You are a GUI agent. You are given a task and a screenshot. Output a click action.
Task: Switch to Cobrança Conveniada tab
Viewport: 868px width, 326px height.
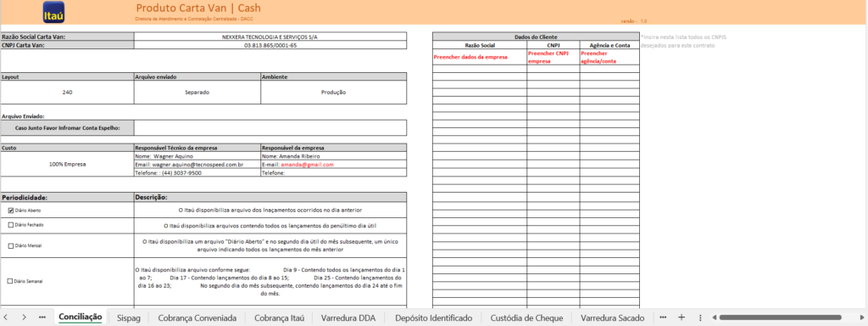pyautogui.click(x=197, y=318)
